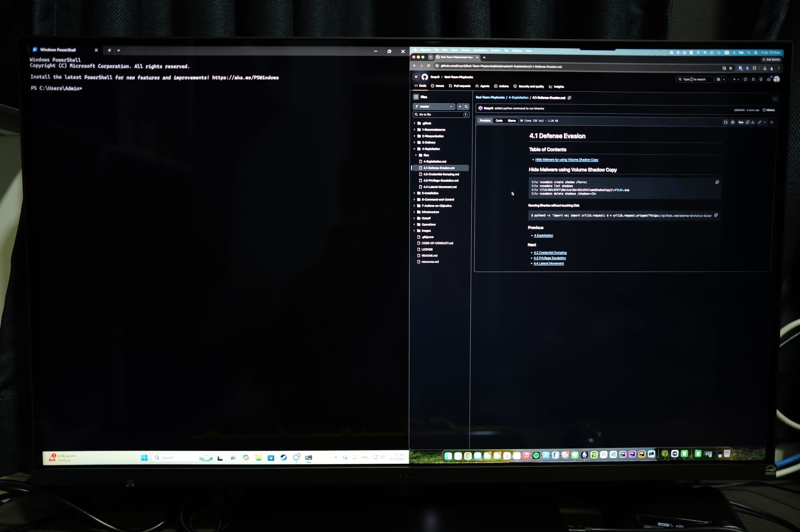Open new tab dropdown in PowerShell window
Screen dimensions: 800x532
pyautogui.click(x=119, y=50)
